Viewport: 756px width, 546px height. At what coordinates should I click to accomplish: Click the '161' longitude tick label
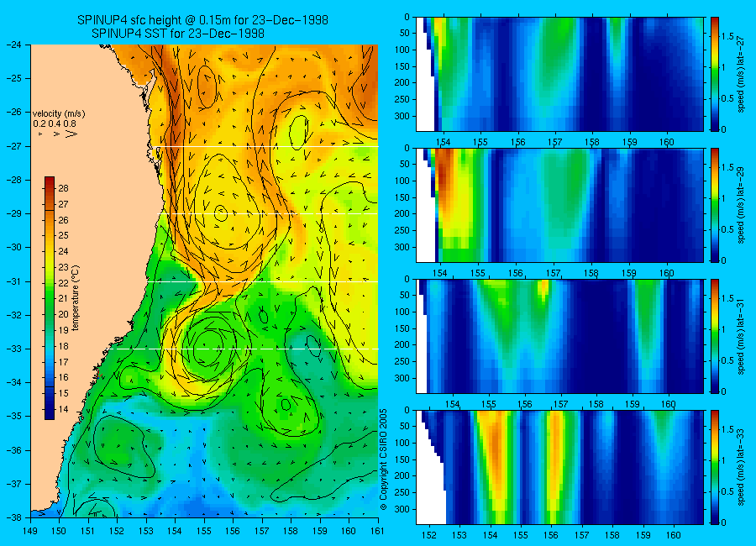click(377, 531)
